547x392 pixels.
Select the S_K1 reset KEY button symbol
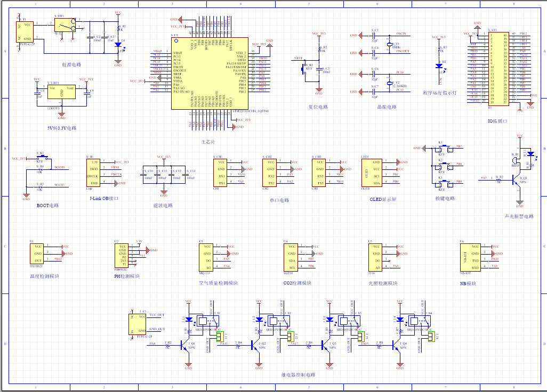[304, 69]
